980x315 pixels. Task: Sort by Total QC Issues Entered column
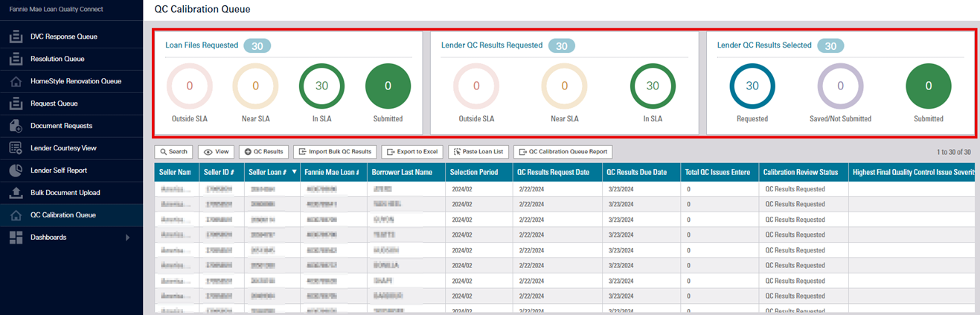tap(719, 172)
